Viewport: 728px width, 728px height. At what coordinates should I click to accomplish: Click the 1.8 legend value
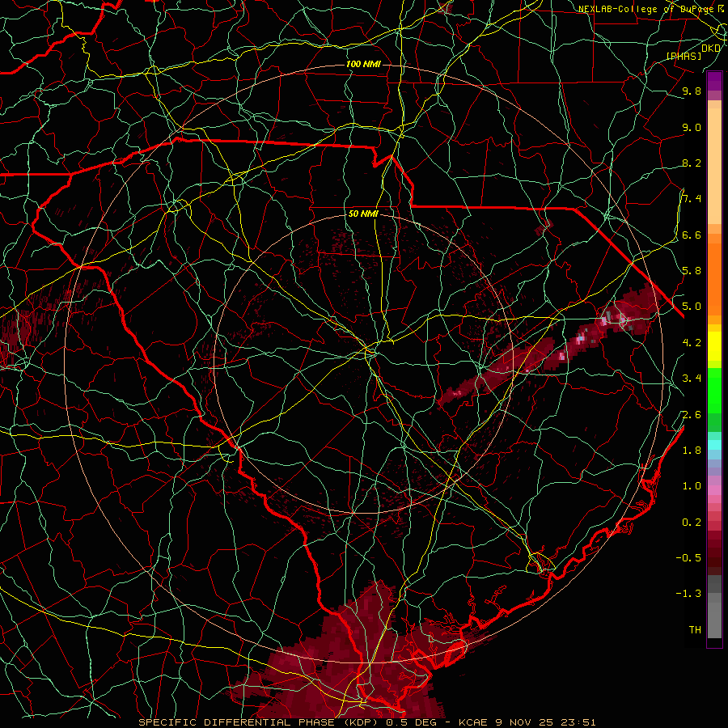coord(692,451)
